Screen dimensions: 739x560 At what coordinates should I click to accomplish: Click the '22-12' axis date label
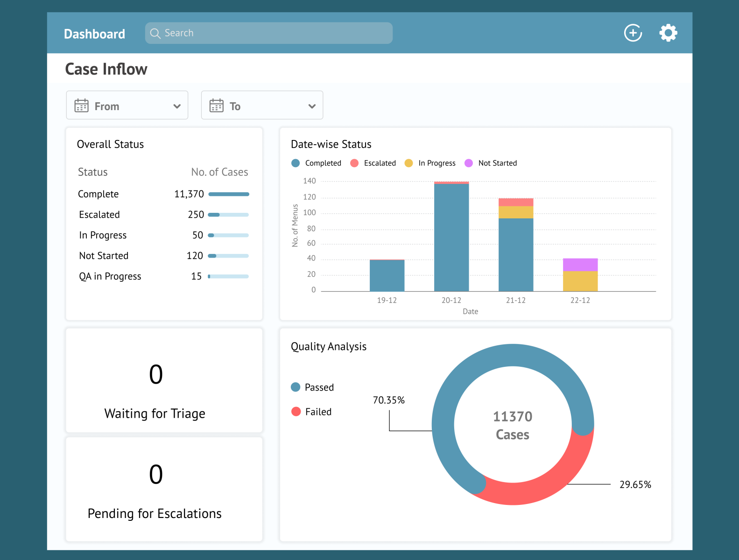[x=580, y=300]
